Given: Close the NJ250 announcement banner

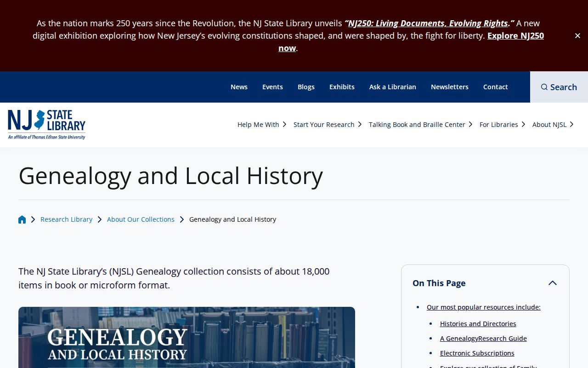Looking at the screenshot, I should pos(577,36).
